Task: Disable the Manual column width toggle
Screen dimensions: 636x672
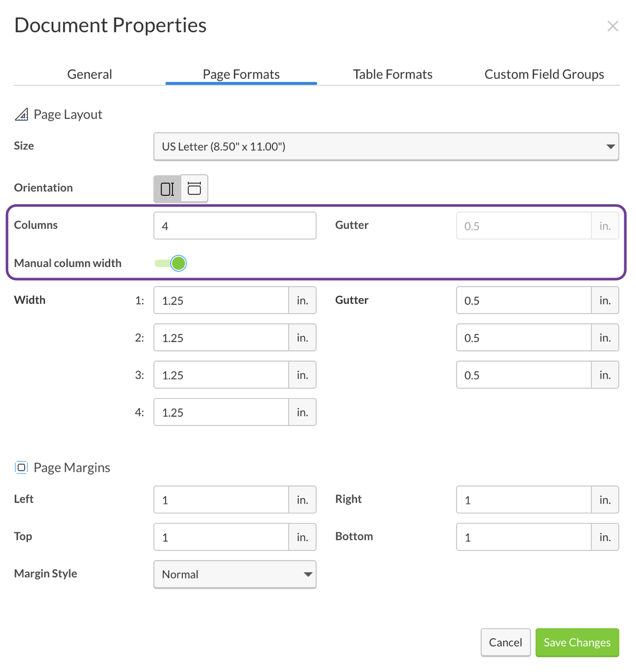Action: 170,263
